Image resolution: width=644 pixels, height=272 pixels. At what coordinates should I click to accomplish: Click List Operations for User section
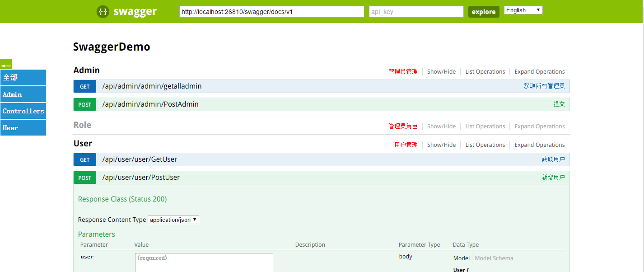[485, 145]
